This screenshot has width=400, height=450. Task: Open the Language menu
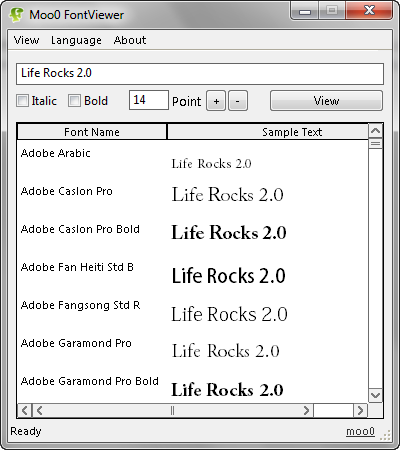point(76,40)
